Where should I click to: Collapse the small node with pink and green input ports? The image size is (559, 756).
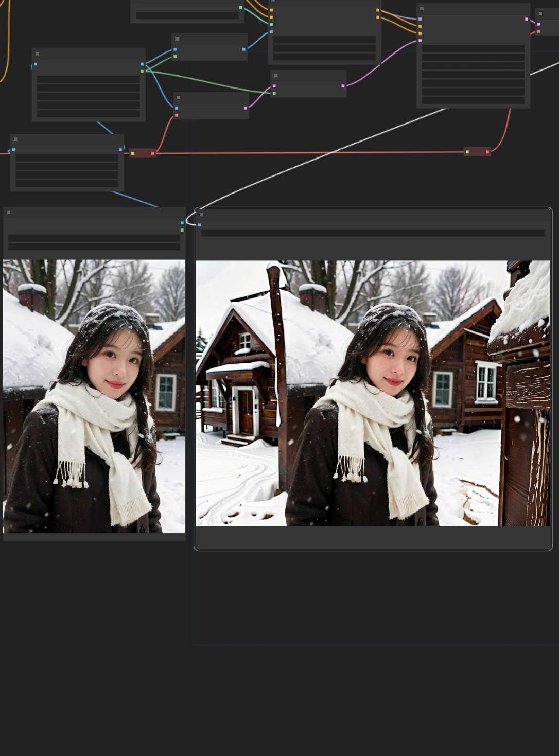pyautogui.click(x=276, y=75)
